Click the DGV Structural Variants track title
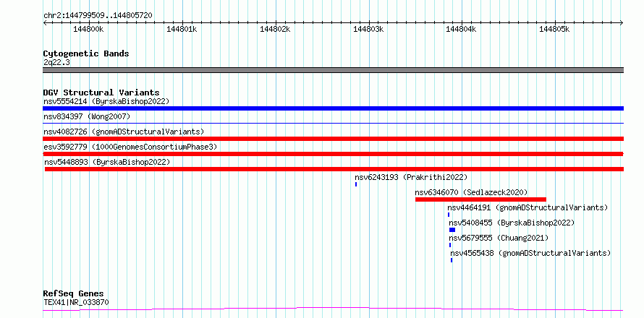Screen dimensions: 644x318 coord(101,93)
